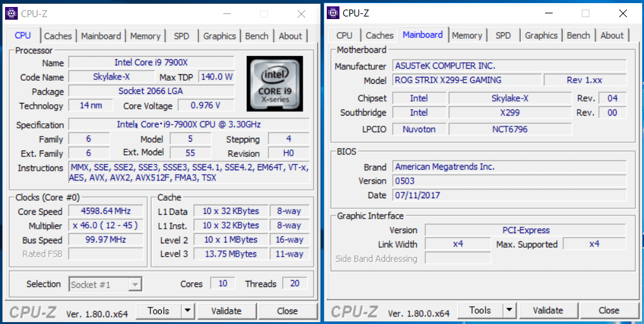
Task: Click the Close button in the left CPU-Z window
Action: pyautogui.click(x=287, y=311)
